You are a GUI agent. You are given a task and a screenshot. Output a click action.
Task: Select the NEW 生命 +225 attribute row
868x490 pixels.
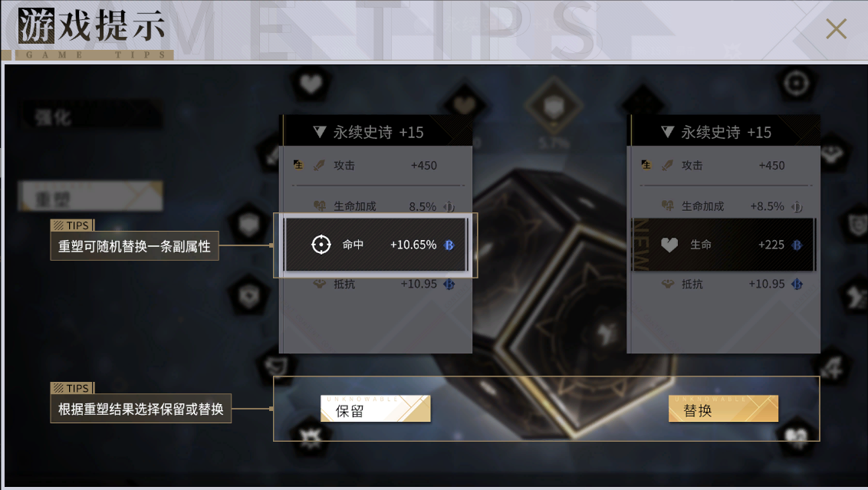coord(724,244)
